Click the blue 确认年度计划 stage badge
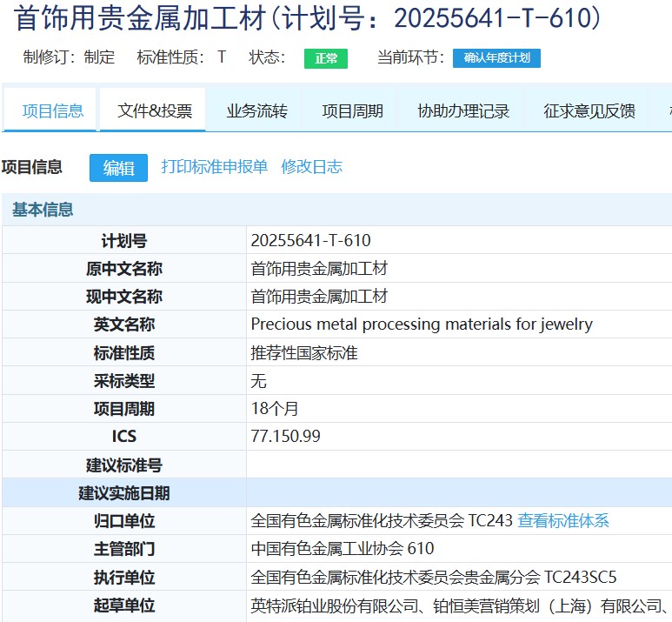 pos(496,58)
